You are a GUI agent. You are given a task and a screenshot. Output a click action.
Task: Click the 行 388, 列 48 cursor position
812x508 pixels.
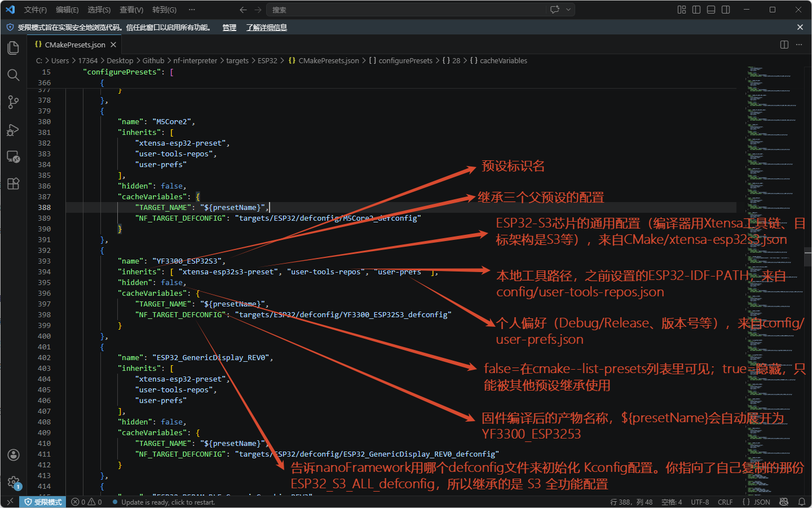pos(631,502)
